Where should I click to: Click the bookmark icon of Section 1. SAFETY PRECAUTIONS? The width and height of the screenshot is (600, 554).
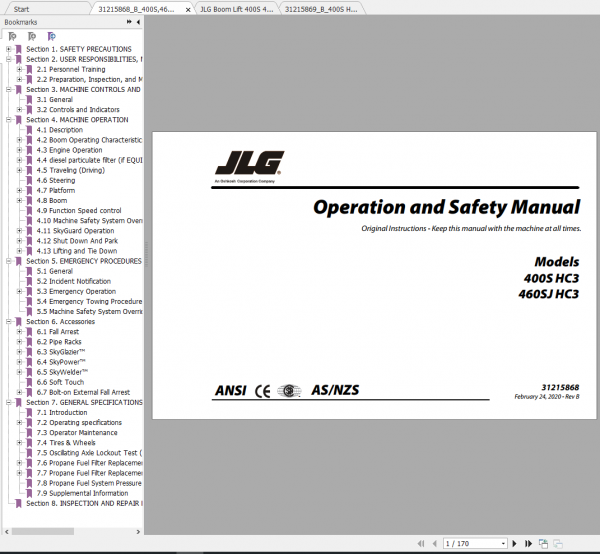[x=18, y=49]
